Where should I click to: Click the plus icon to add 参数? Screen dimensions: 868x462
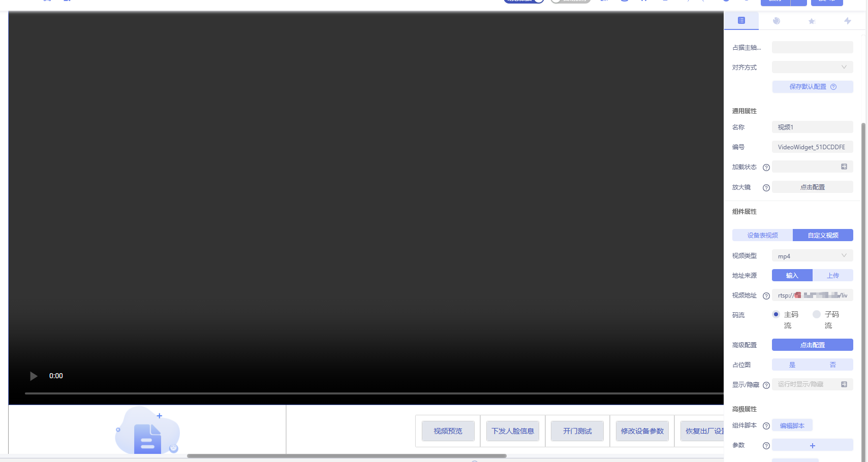813,445
